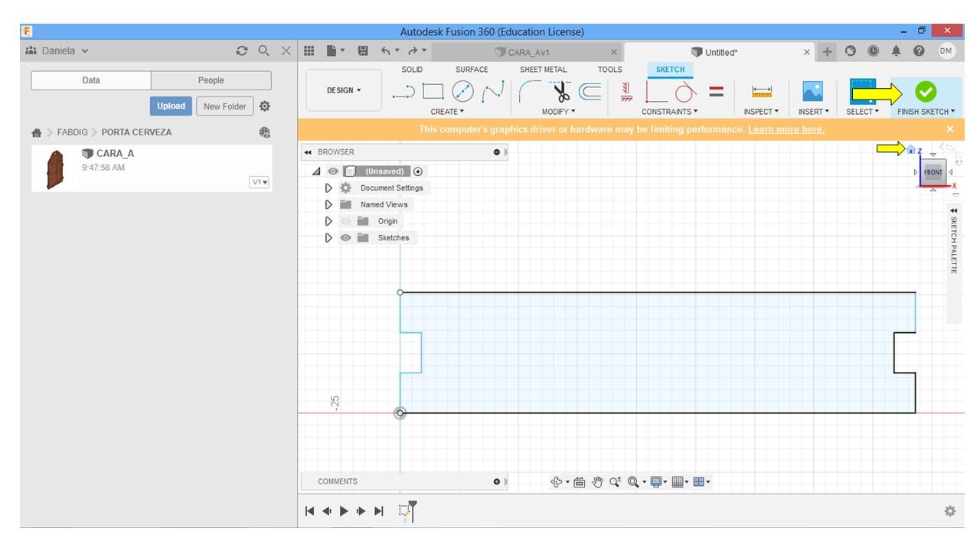Click the Upload button

[x=171, y=106]
